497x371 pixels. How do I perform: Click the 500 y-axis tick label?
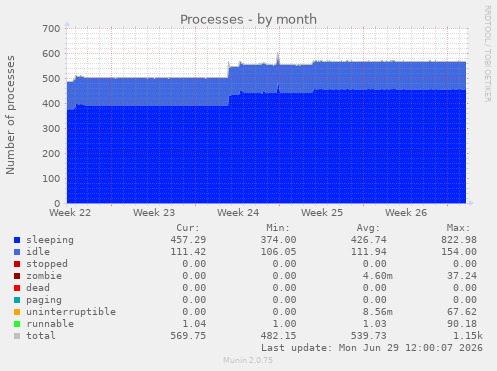(x=51, y=79)
